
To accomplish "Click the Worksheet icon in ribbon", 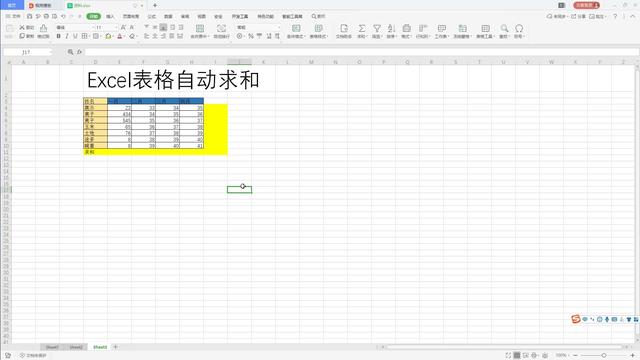I will (442, 28).
